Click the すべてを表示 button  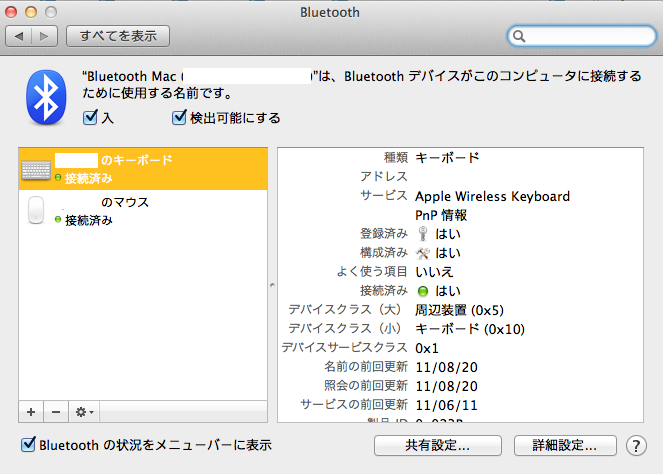pos(118,36)
